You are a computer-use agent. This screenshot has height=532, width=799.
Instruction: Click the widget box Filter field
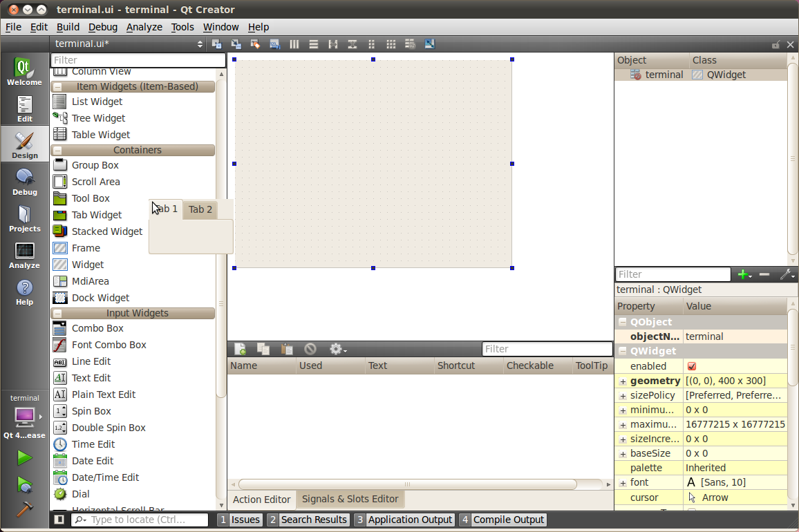(138, 60)
